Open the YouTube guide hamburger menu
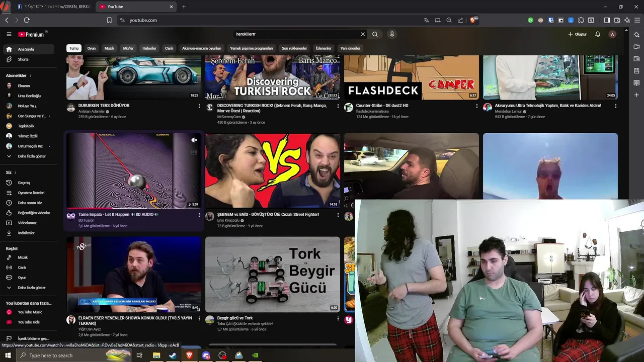The width and height of the screenshot is (644, 362). tap(9, 34)
